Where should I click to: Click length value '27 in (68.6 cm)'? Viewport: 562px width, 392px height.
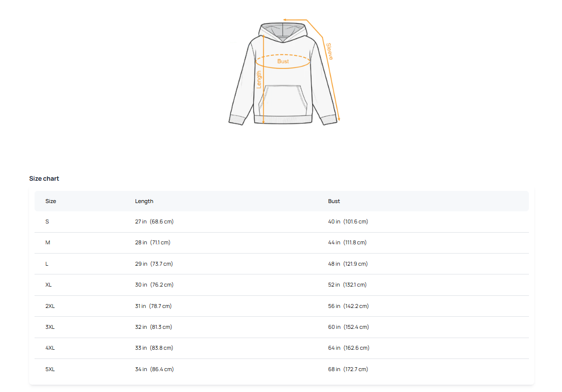(154, 222)
